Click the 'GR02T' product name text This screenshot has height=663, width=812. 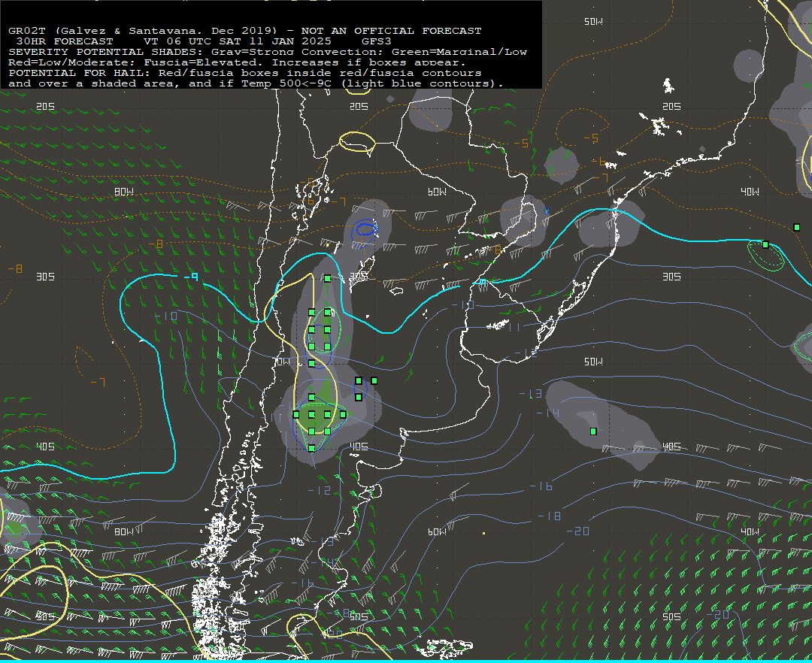pyautogui.click(x=27, y=31)
